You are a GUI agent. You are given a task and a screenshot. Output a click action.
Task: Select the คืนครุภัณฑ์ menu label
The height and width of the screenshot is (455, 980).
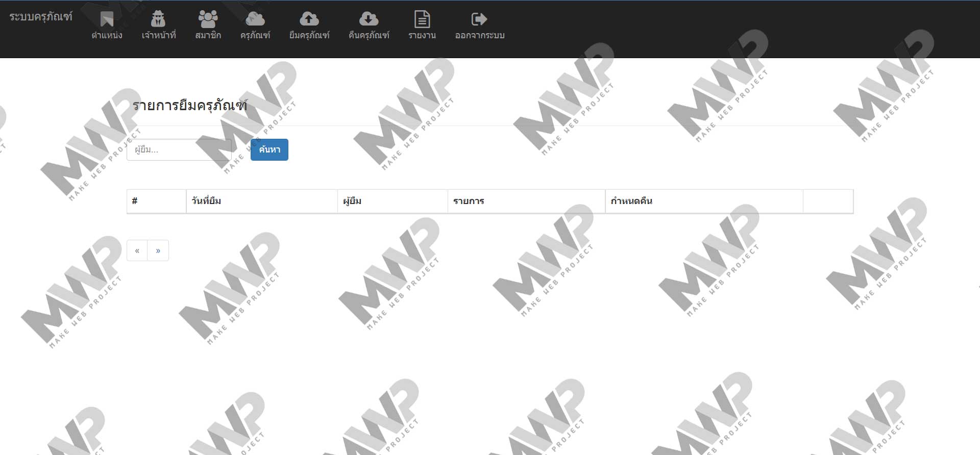[x=369, y=35]
